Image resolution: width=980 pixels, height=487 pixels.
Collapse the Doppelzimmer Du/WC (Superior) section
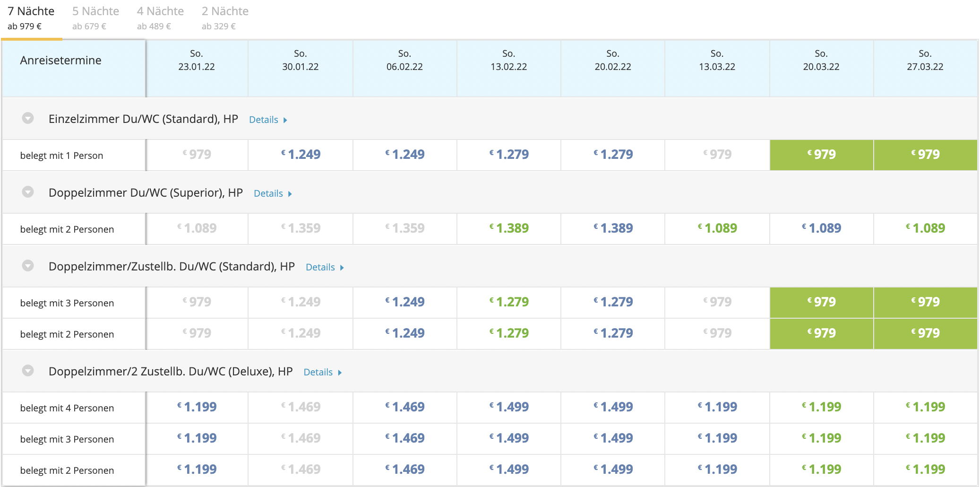[28, 192]
